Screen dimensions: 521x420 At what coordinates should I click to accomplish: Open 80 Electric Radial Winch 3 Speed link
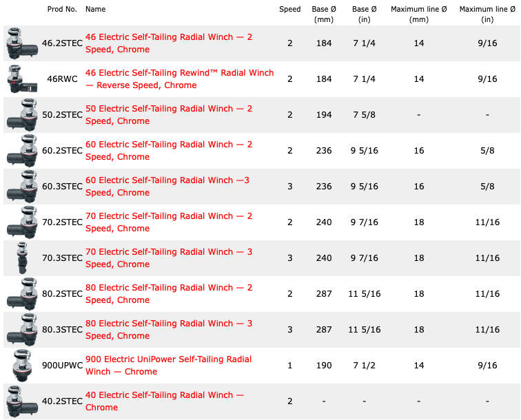point(169,329)
